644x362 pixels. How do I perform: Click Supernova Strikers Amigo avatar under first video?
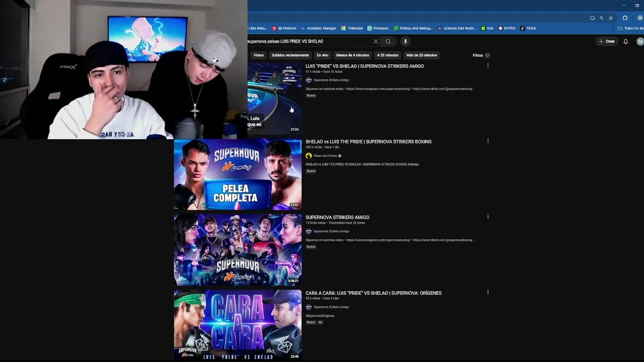click(308, 80)
